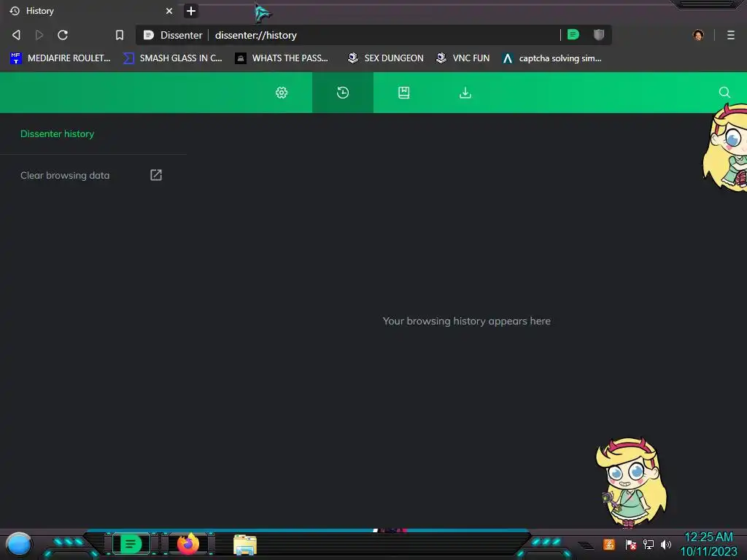Select the History tab
This screenshot has width=747, height=560.
point(90,11)
